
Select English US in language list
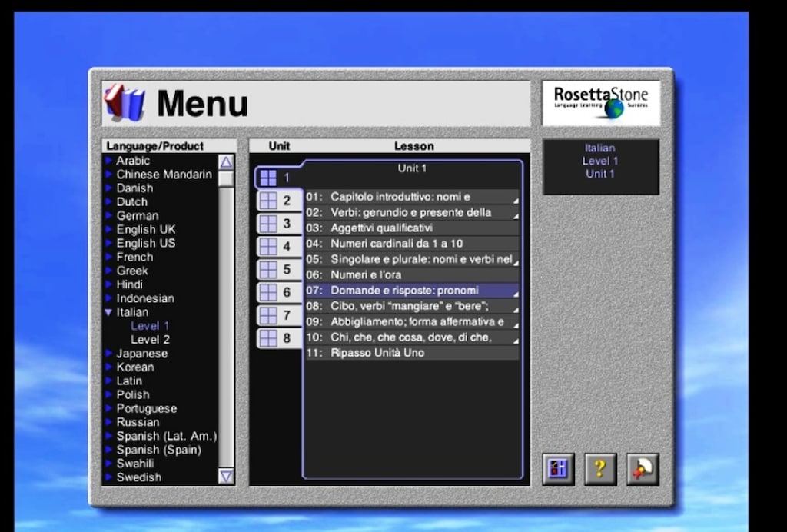point(146,244)
